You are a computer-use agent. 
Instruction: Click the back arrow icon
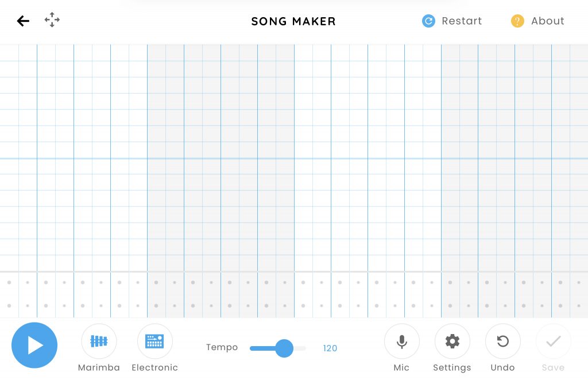[23, 21]
